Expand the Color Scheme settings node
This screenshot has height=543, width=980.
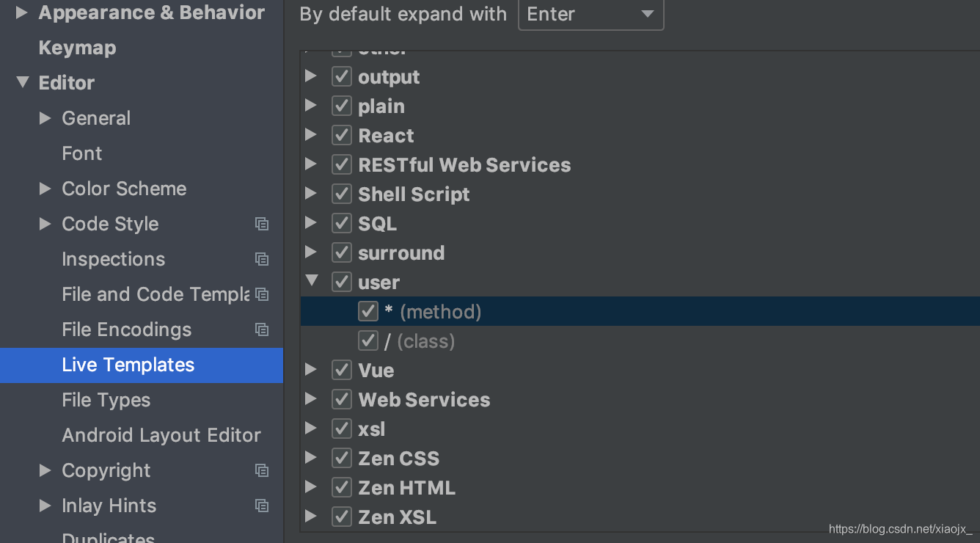coord(45,189)
